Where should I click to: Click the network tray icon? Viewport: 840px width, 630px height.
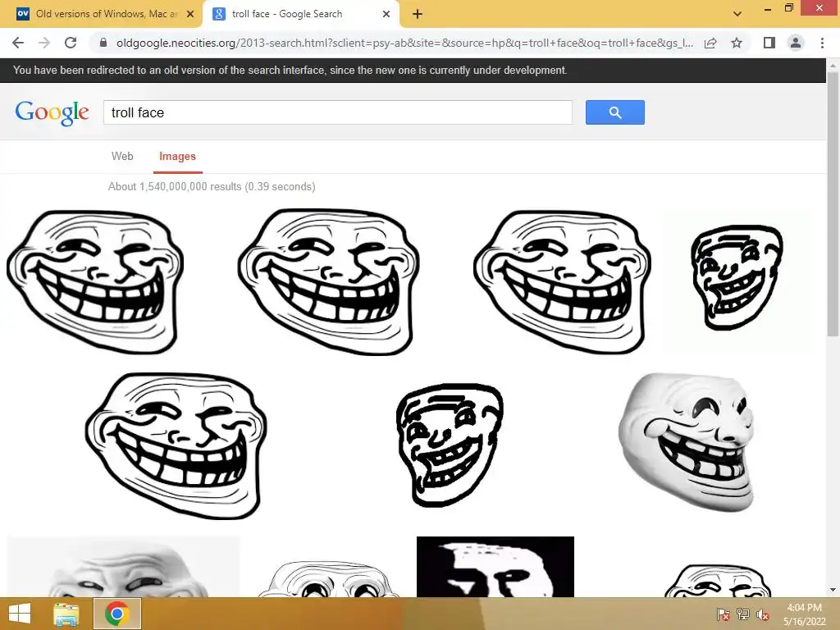(x=743, y=614)
